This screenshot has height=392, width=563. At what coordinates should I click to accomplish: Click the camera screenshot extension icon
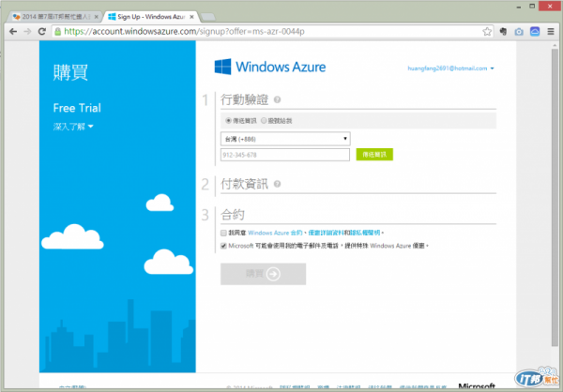519,32
